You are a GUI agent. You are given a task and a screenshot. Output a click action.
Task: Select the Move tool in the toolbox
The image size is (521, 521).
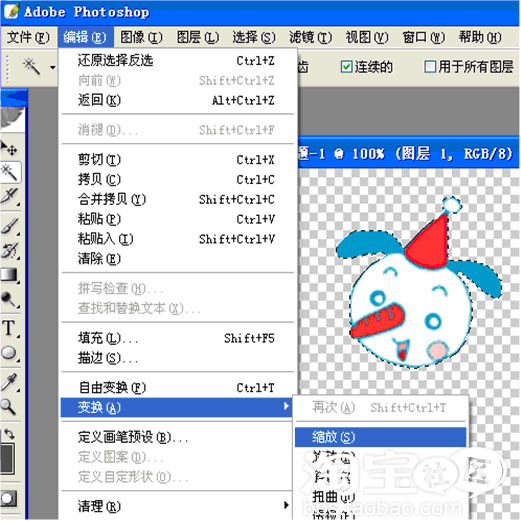[9, 148]
